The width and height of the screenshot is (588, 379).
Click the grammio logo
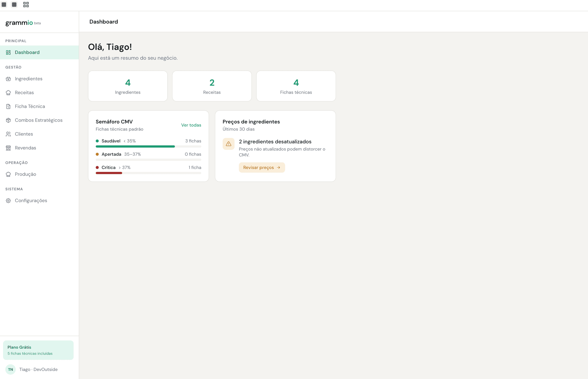tap(19, 23)
